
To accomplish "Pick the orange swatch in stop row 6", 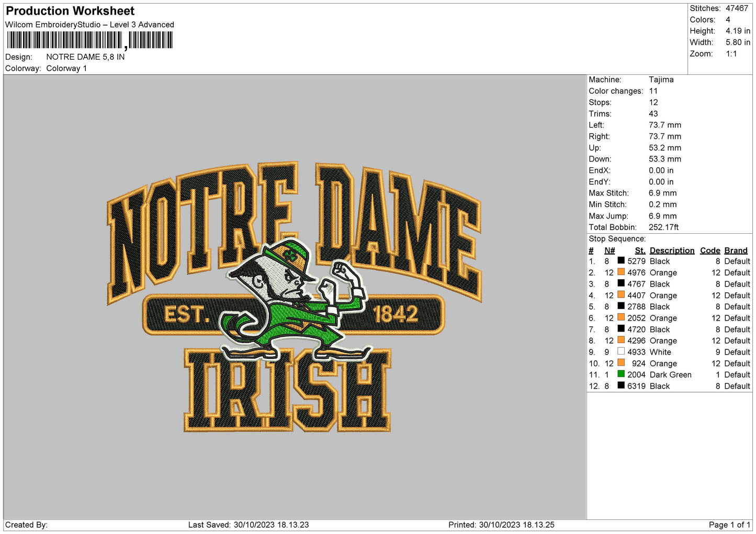I will (621, 317).
